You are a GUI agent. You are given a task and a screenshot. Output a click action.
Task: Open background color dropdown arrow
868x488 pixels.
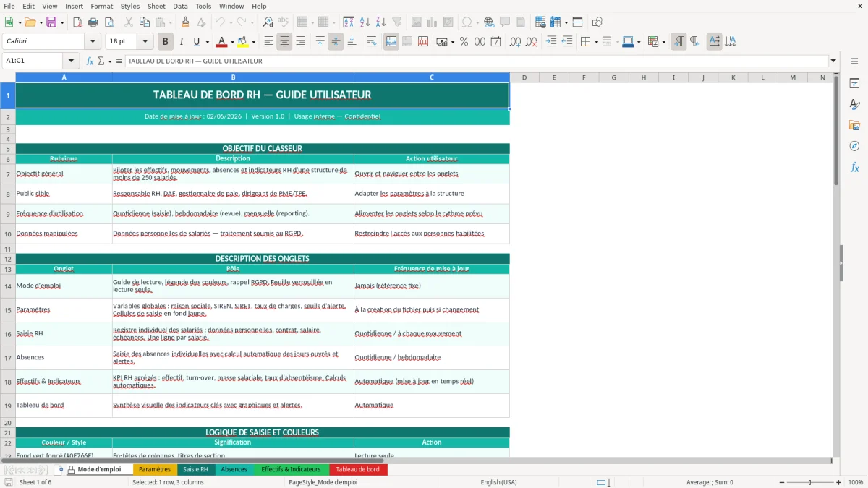click(253, 42)
